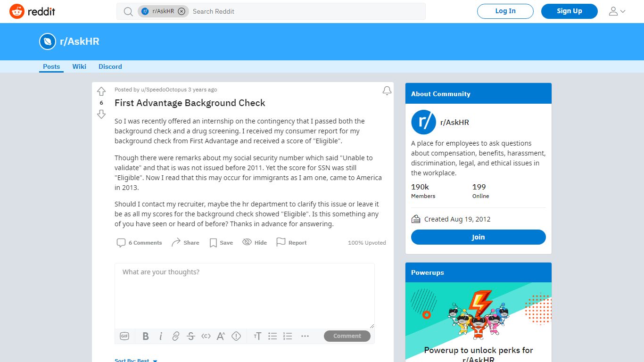Viewport: 644px width, 362px height.
Task: Click the Powerups panel header
Action: [478, 272]
